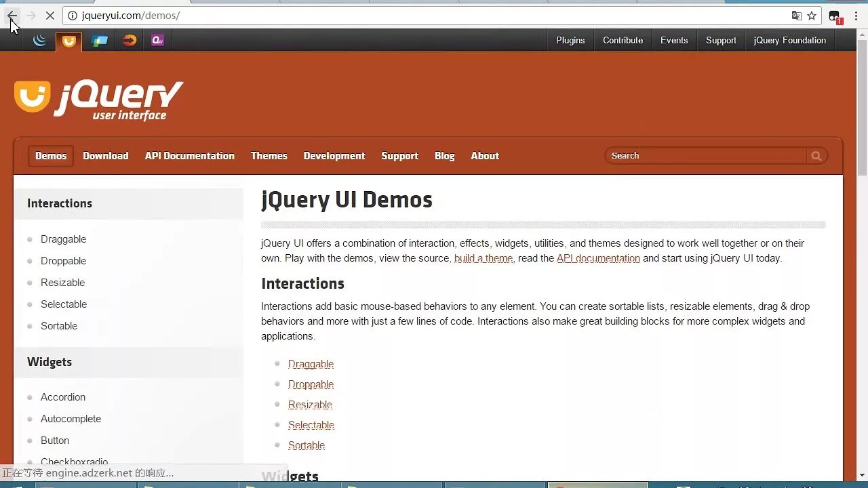The width and height of the screenshot is (868, 488).
Task: Open Draggable link in main content
Action: pos(311,364)
